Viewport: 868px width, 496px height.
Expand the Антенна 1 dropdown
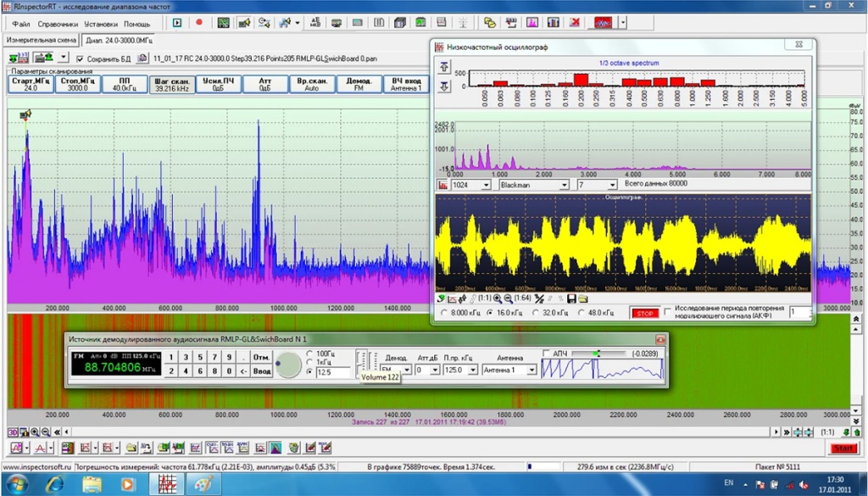tap(531, 370)
